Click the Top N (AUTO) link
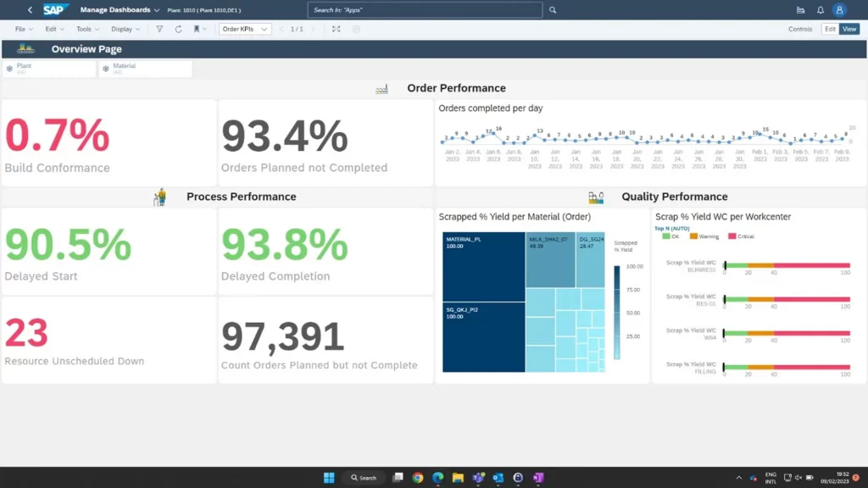The image size is (868, 488). click(672, 229)
